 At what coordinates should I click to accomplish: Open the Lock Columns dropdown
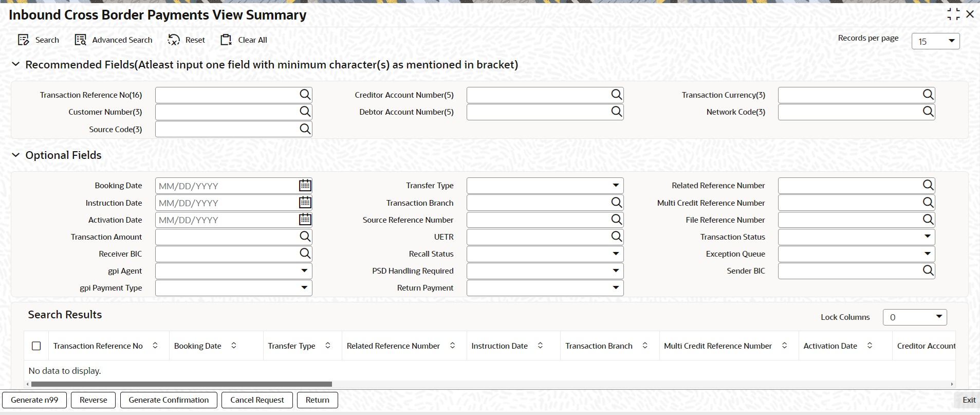915,317
